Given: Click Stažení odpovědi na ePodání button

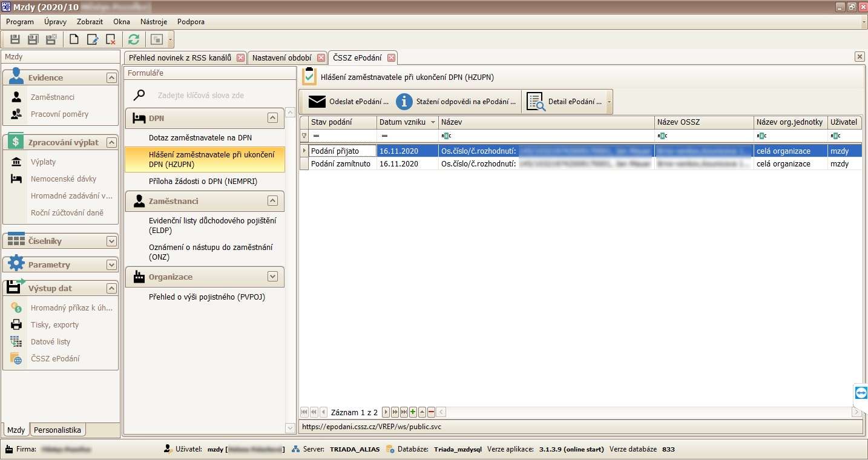Looking at the screenshot, I should coord(456,102).
